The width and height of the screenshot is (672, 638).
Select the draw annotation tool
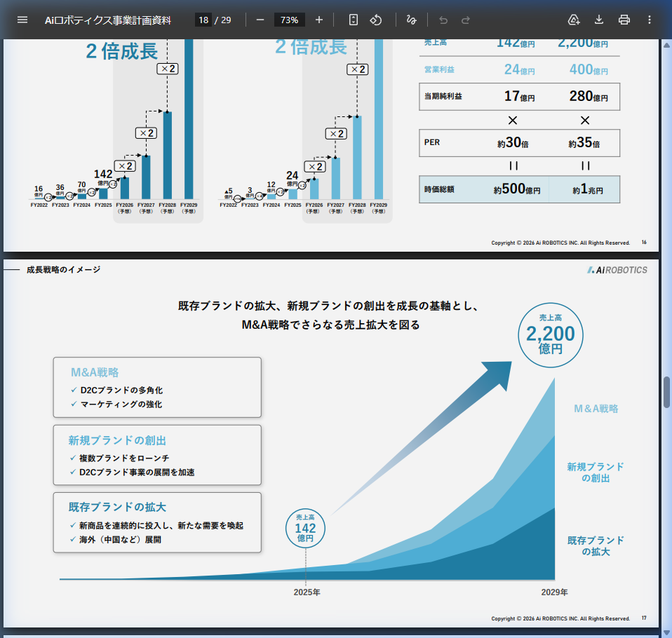coord(412,20)
